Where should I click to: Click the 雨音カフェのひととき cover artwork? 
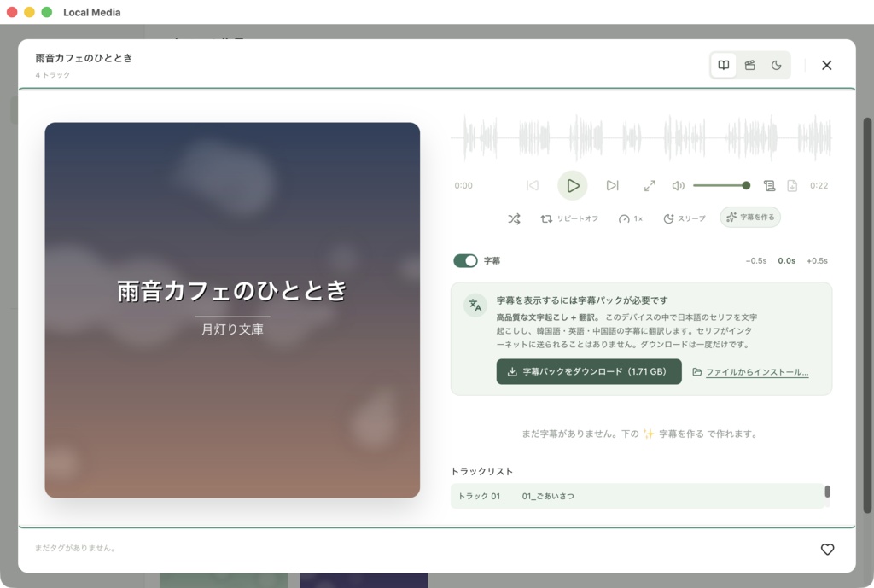pyautogui.click(x=232, y=310)
